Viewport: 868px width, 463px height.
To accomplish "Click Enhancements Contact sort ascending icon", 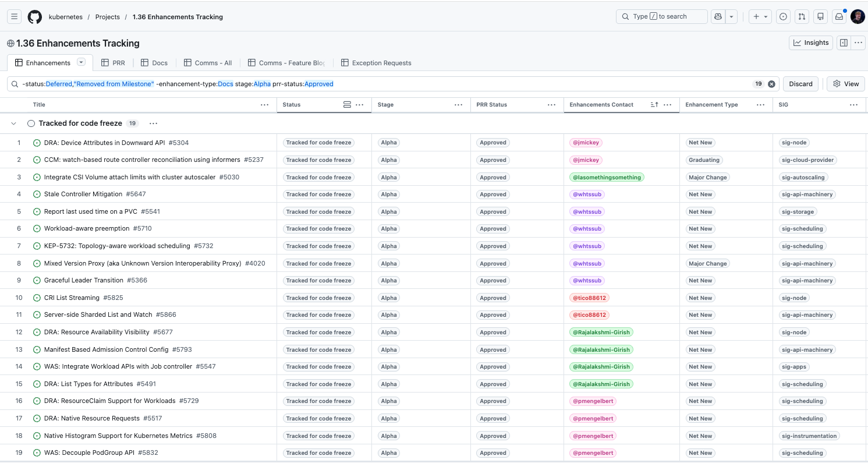I will click(x=654, y=105).
